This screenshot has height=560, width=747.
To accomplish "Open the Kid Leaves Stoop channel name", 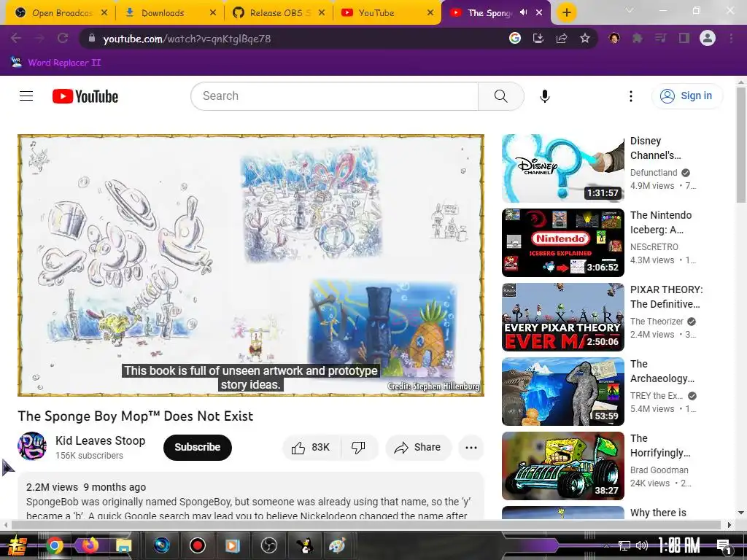I will coord(100,440).
